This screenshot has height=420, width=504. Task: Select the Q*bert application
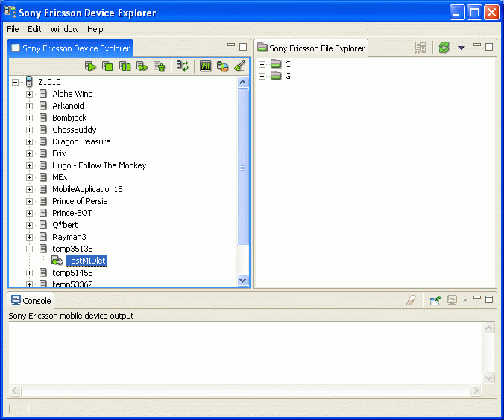(x=65, y=225)
